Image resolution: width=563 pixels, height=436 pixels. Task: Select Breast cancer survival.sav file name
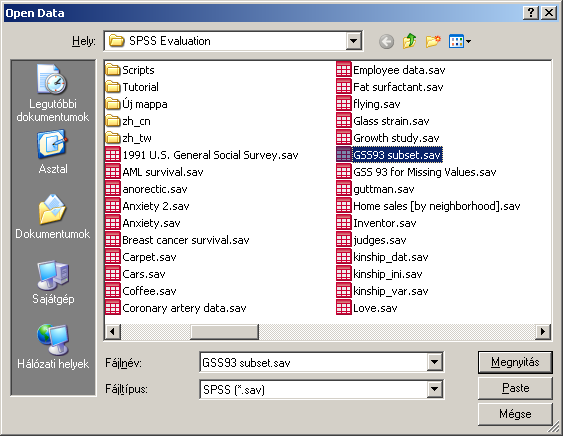tap(186, 240)
